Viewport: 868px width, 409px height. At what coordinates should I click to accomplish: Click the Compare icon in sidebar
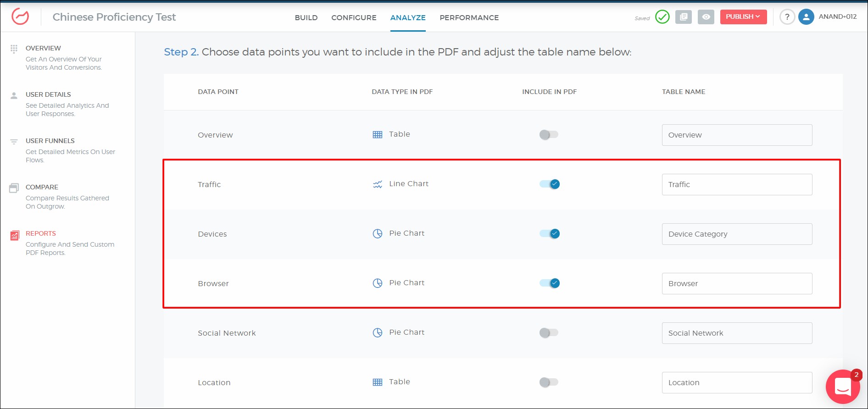pos(14,188)
